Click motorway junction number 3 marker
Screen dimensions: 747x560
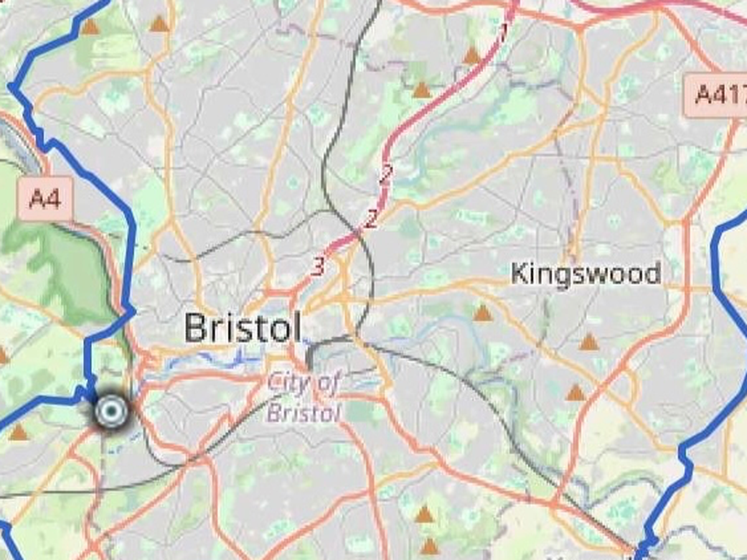click(318, 266)
